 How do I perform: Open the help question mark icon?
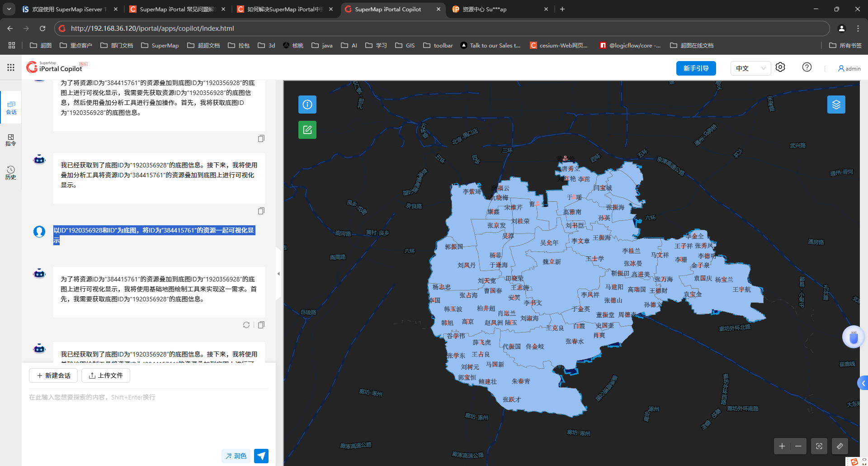point(807,67)
